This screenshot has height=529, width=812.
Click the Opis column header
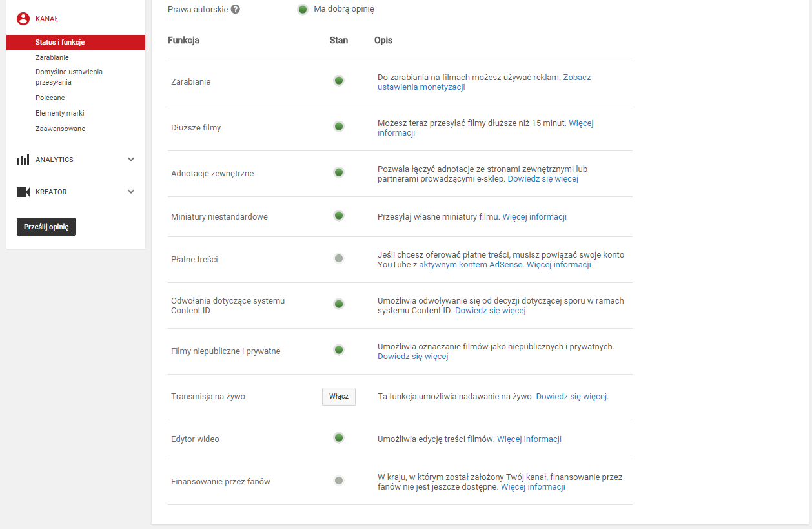pyautogui.click(x=383, y=40)
